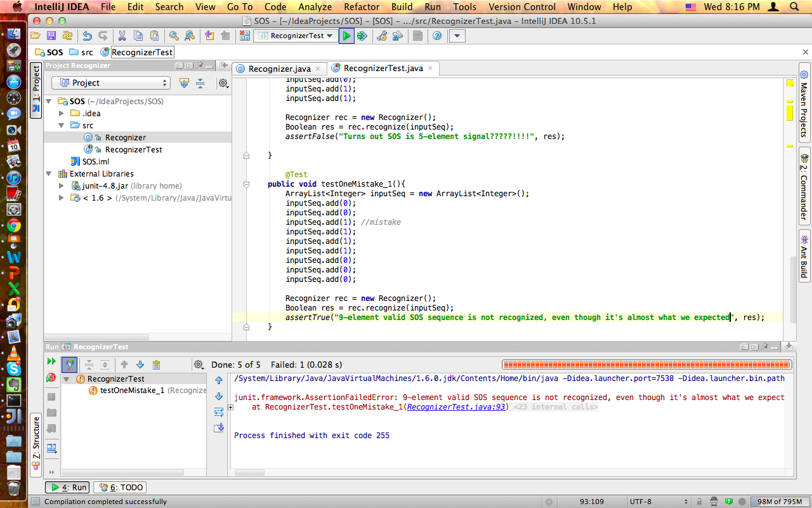Click the Save All toolbar icon

[51, 36]
